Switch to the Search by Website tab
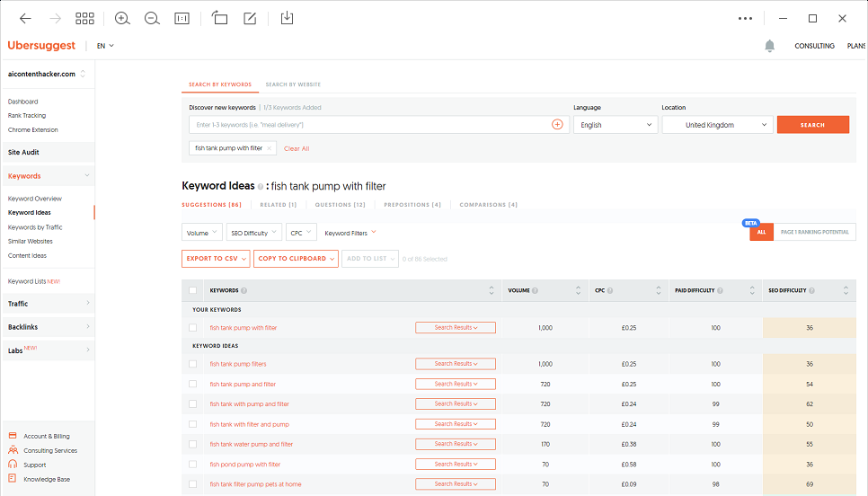 tap(293, 84)
